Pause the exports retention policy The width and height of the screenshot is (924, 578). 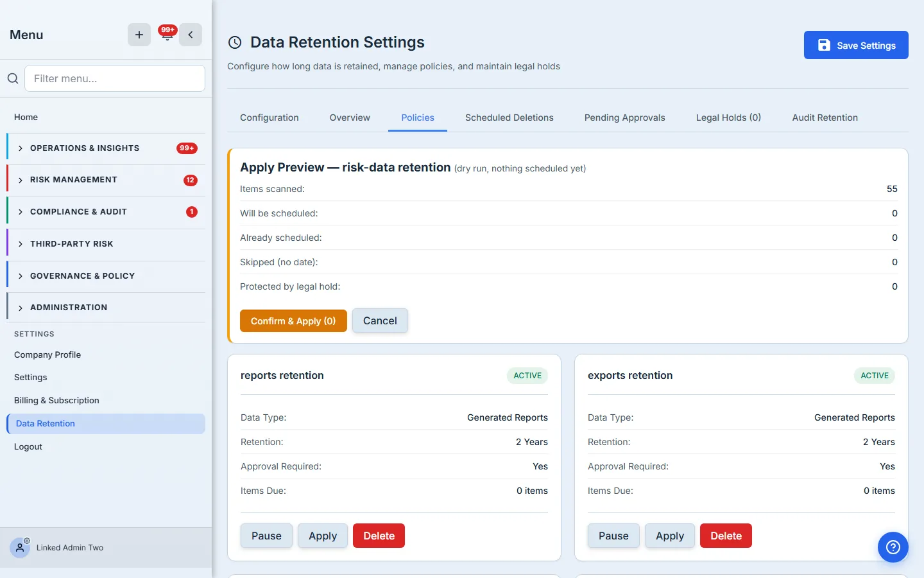(x=613, y=536)
